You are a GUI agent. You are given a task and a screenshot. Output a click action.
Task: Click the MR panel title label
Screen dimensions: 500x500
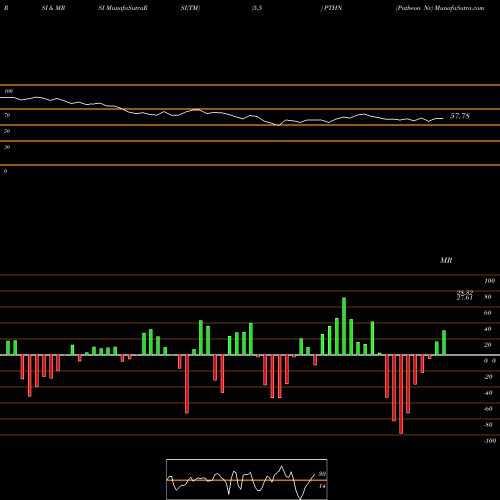446,260
